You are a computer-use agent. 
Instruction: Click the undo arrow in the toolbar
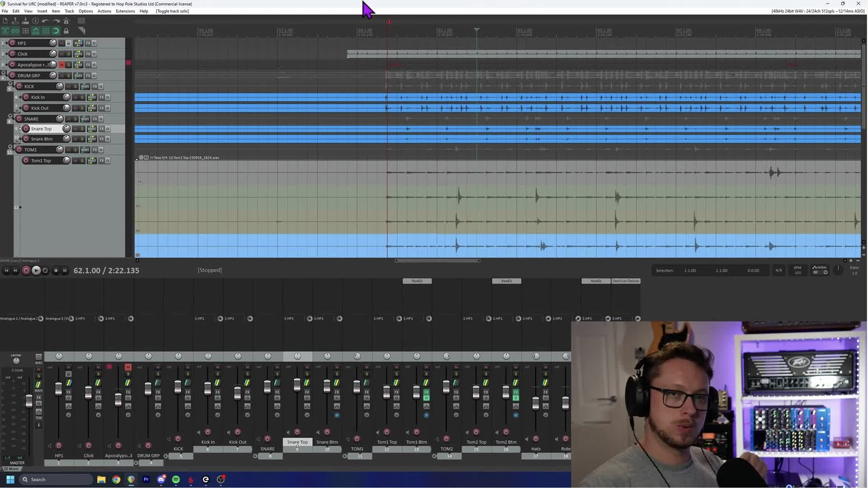(46, 20)
